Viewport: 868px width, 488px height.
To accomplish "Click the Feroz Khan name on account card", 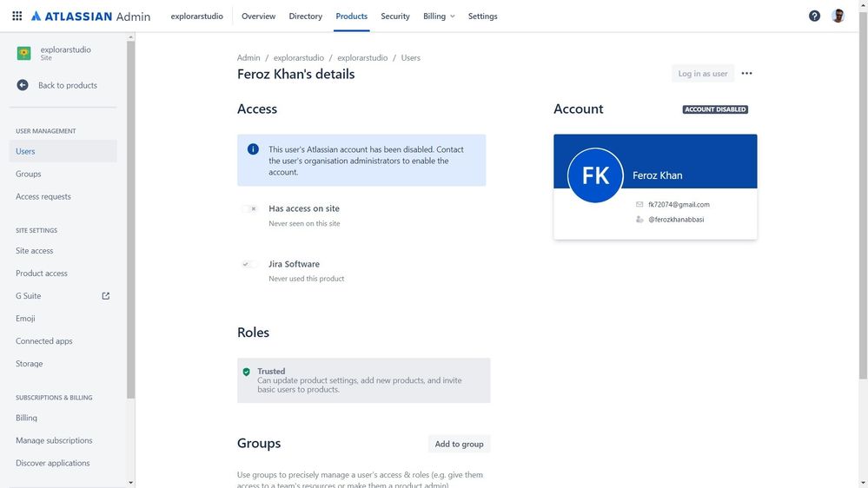I will point(657,175).
